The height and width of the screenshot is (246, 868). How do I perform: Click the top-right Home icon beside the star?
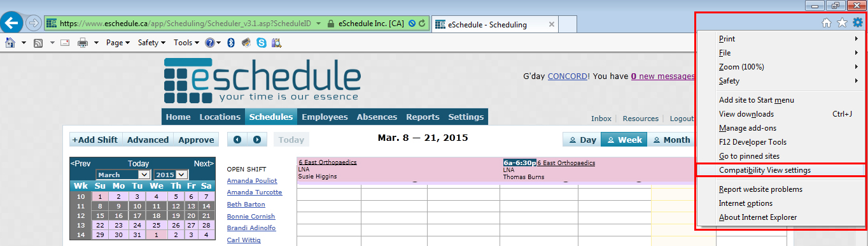[x=827, y=23]
